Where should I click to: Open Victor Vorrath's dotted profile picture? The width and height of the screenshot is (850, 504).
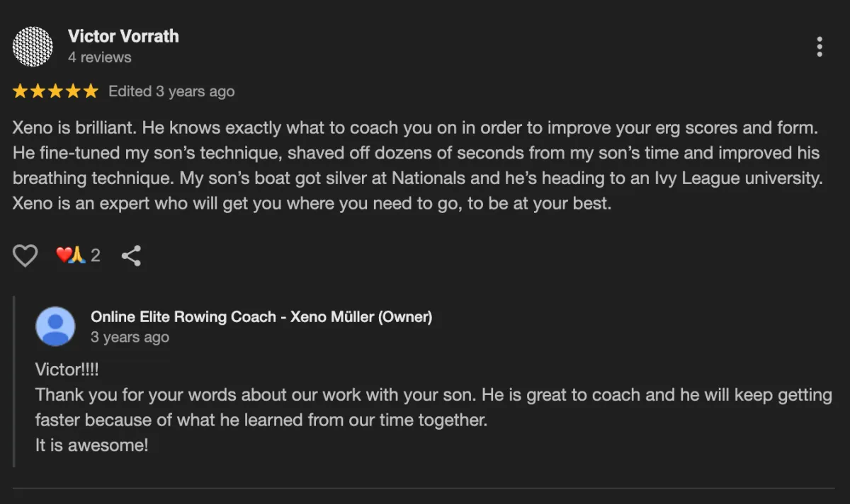[33, 47]
